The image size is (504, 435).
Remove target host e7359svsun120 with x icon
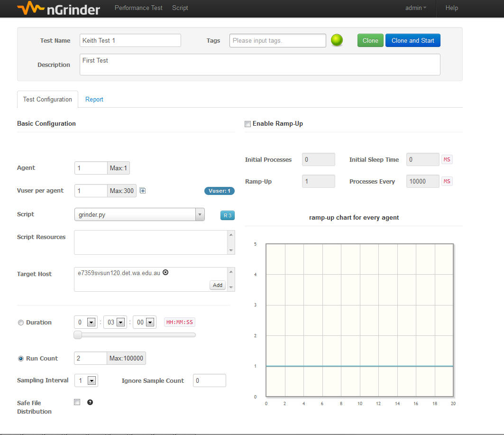[x=165, y=273]
